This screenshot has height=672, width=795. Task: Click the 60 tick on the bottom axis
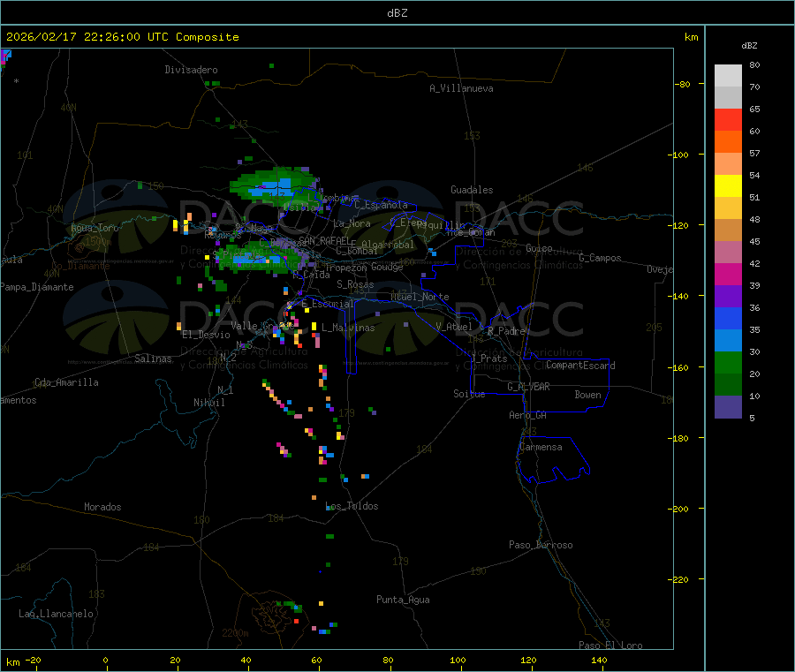pos(316,660)
